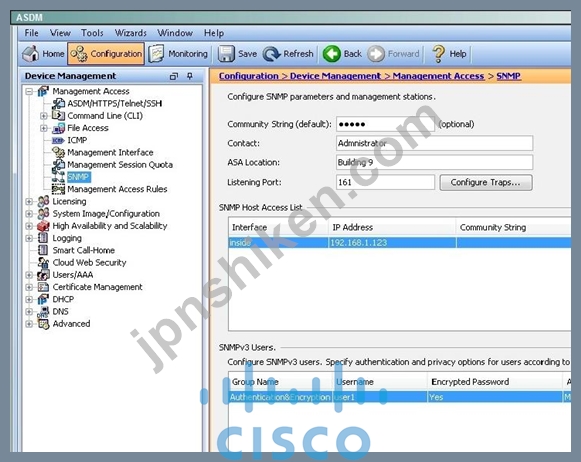Screen dimensions: 581x462
Task: Open the Tools menu
Action: 92,33
